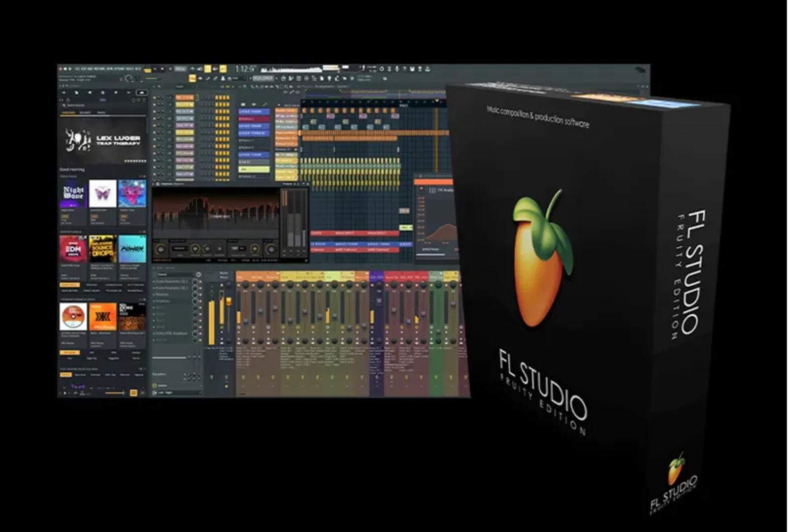This screenshot has height=532, width=788.
Task: Click the yellow tag button under the CD cover row
Action: pos(69,353)
